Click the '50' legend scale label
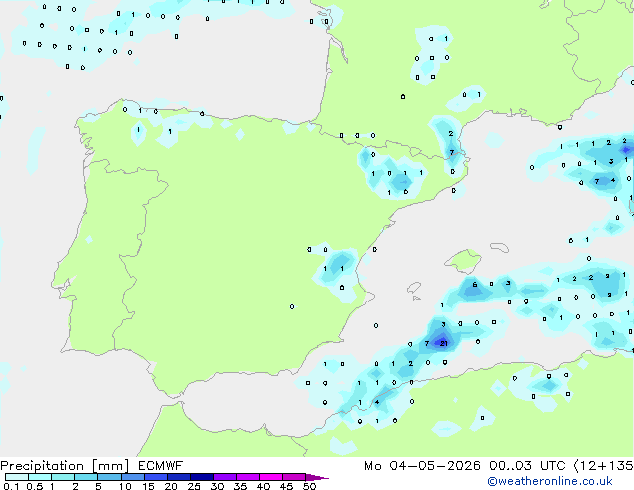Screen dimensions: 634x490 [309, 486]
